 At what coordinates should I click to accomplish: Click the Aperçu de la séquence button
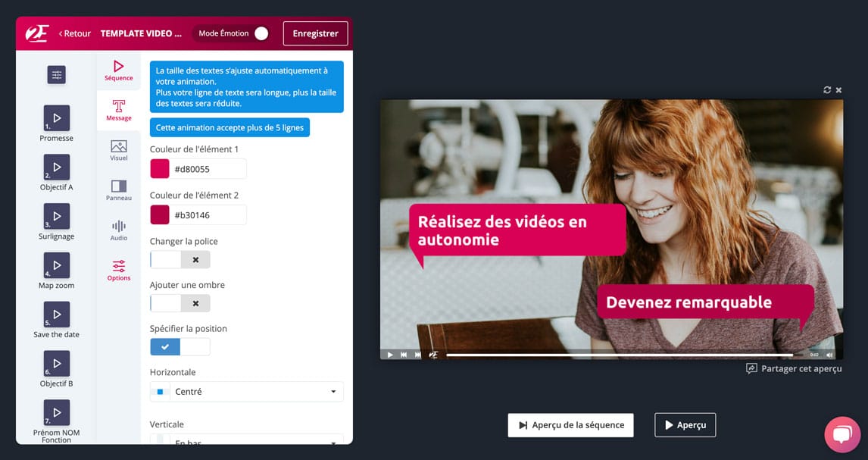(571, 425)
